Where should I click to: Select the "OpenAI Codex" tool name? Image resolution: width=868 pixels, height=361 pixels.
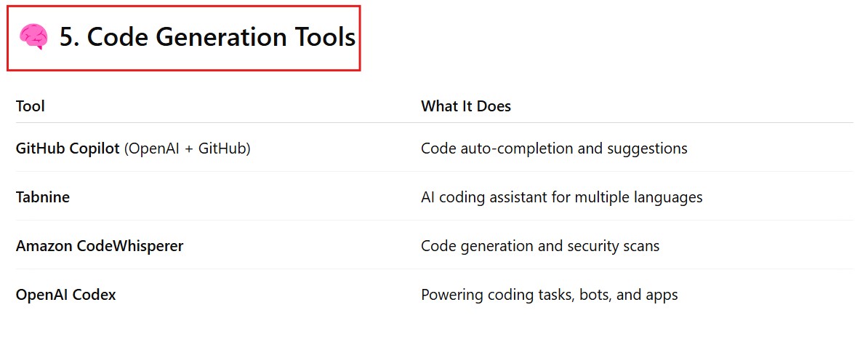click(66, 295)
